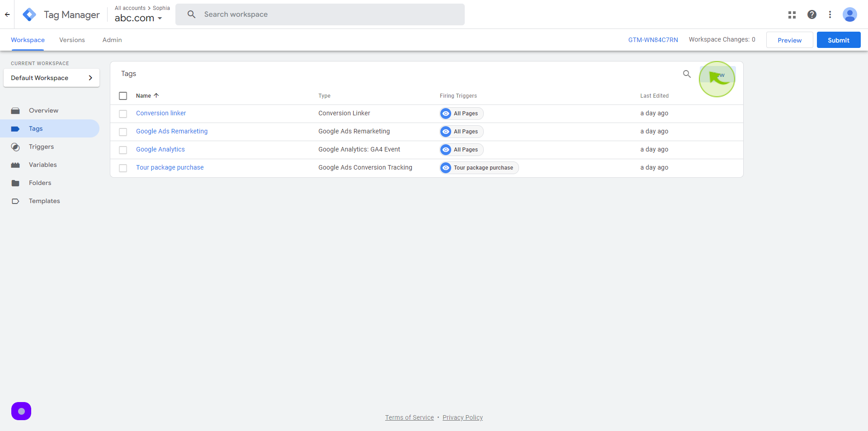Click the magnifier icon in workspace search bar
This screenshot has width=868, height=431.
pyautogui.click(x=192, y=14)
